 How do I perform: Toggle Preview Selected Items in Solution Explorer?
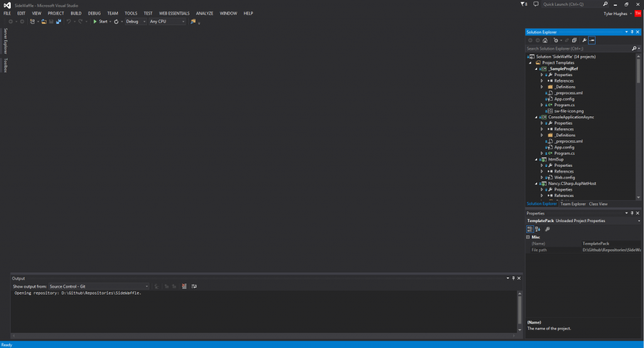[592, 40]
